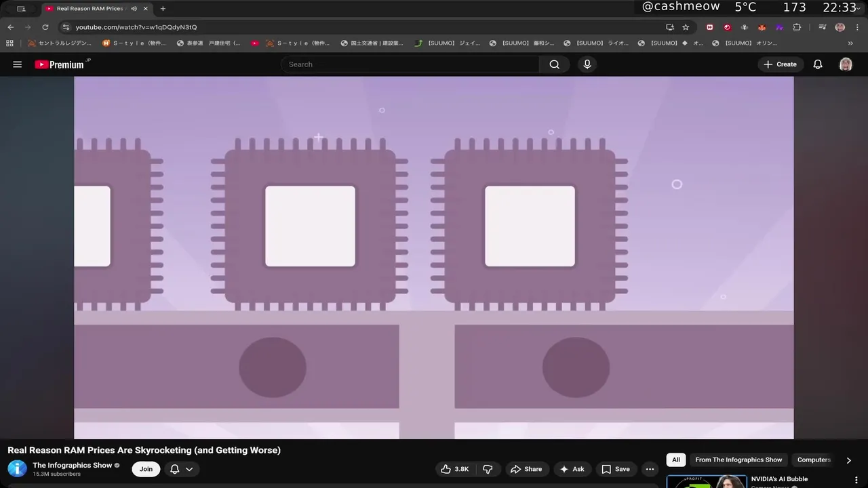Click the video player to pause
The image size is (868, 488).
433,258
